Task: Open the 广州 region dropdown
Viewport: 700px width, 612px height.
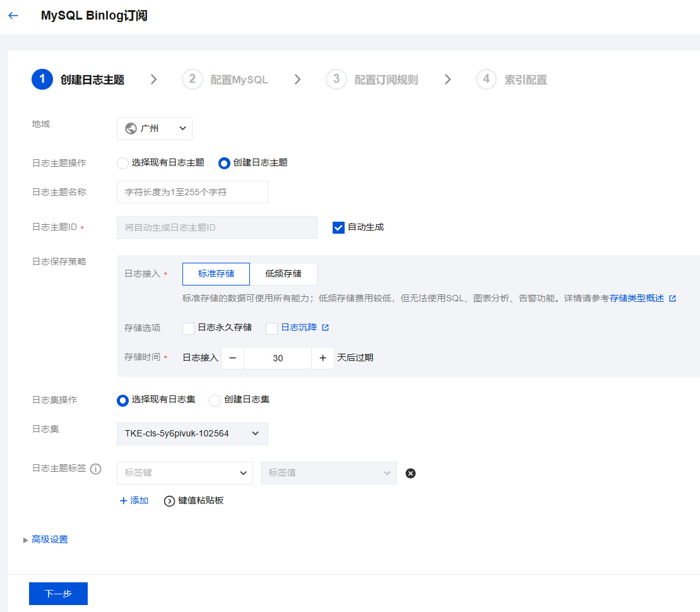Action: [155, 128]
